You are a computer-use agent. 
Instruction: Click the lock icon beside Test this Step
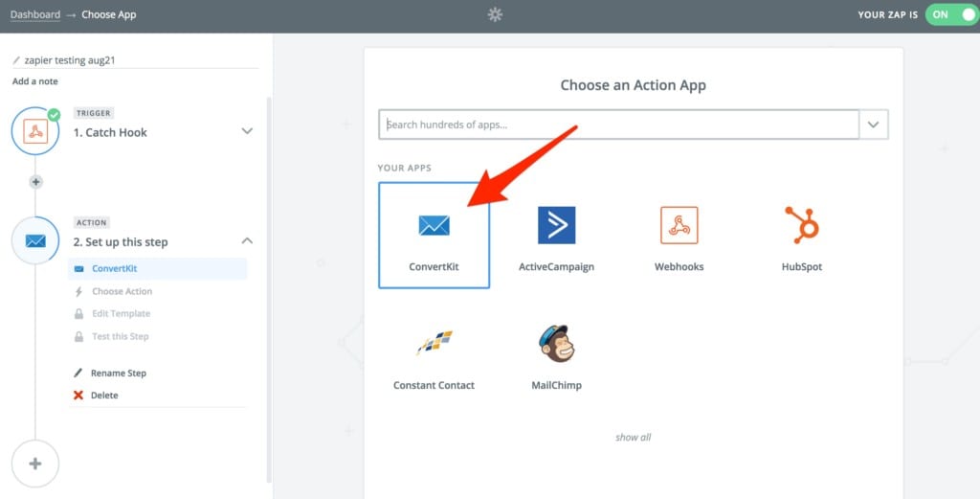pyautogui.click(x=78, y=336)
